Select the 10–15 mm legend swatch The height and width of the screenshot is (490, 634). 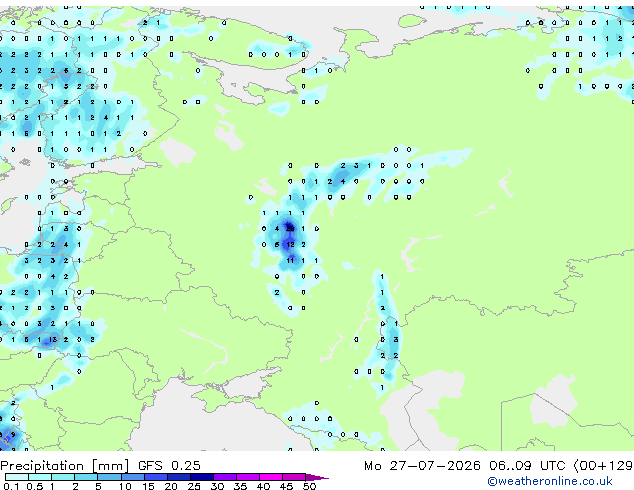point(132,477)
